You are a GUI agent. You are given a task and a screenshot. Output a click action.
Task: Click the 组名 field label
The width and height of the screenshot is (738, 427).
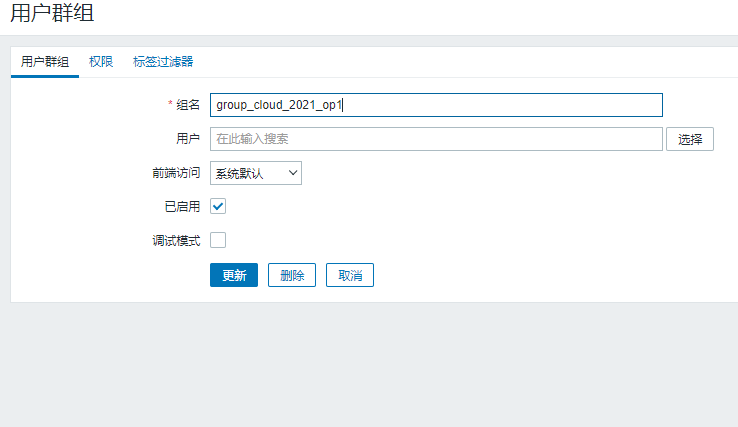[188, 105]
